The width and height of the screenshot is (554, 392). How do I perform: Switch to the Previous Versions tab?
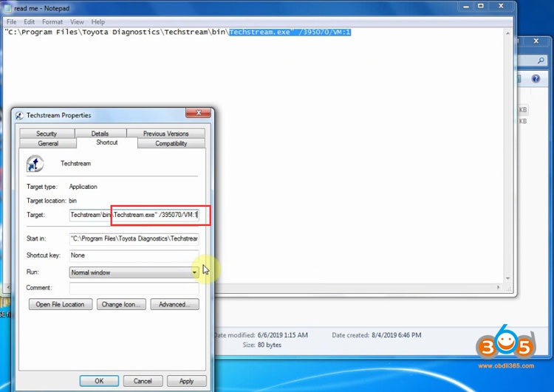point(165,134)
